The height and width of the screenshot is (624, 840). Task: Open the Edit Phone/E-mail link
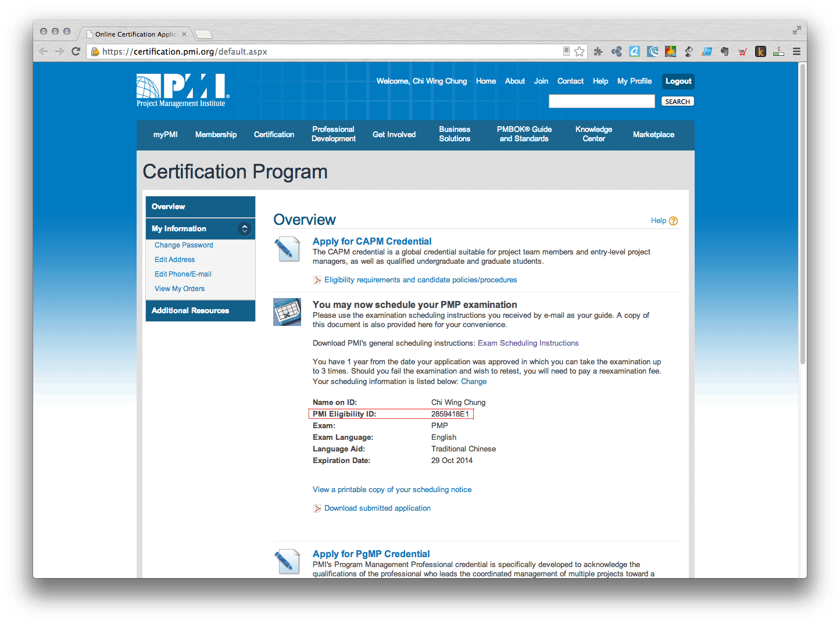(x=183, y=274)
